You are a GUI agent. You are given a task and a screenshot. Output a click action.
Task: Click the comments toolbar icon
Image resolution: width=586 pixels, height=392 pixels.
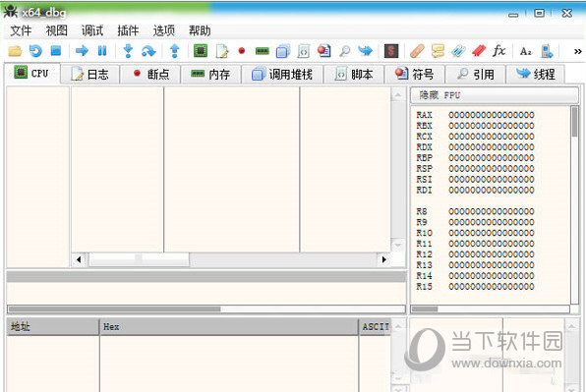(x=438, y=51)
